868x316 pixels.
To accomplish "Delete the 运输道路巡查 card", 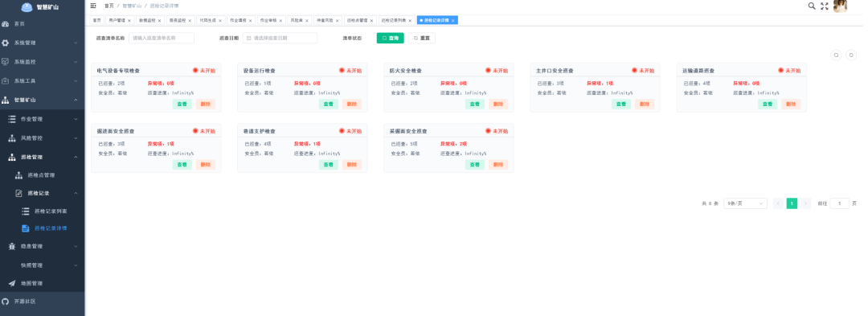I will pyautogui.click(x=791, y=104).
